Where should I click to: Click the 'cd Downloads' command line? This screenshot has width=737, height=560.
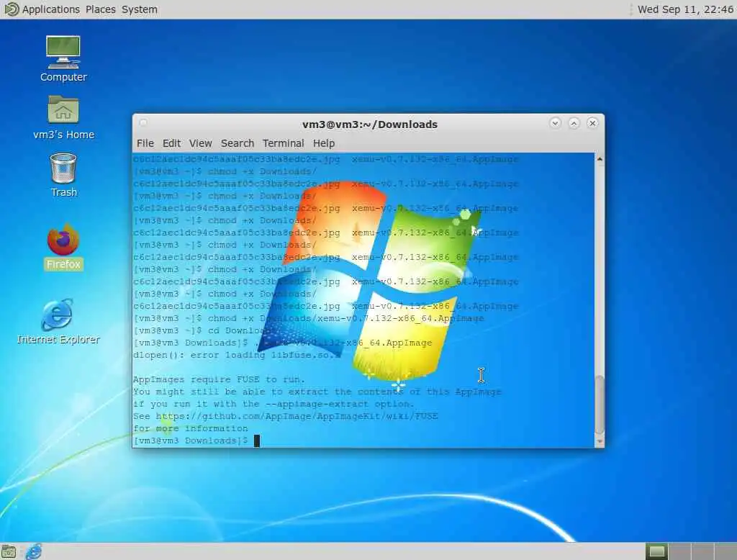click(207, 330)
